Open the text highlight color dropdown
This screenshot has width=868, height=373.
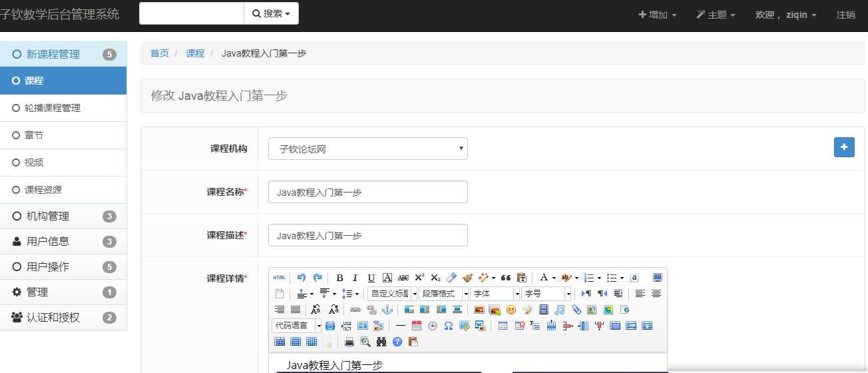pyautogui.click(x=576, y=278)
